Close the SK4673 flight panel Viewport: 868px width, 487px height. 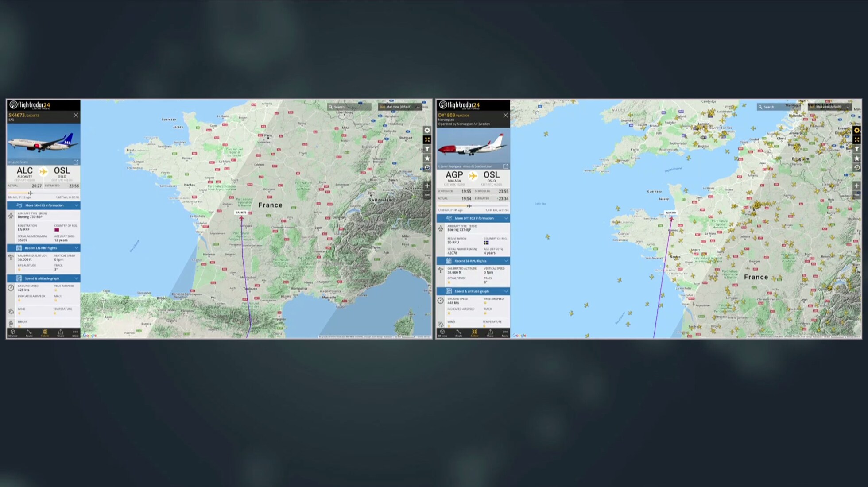pos(76,115)
